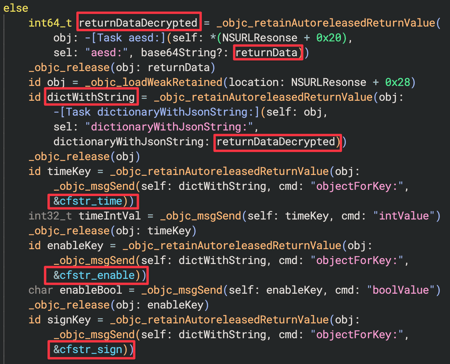This screenshot has width=450, height=364.
Task: Select the &cfstr_sign symbol
Action: point(88,350)
